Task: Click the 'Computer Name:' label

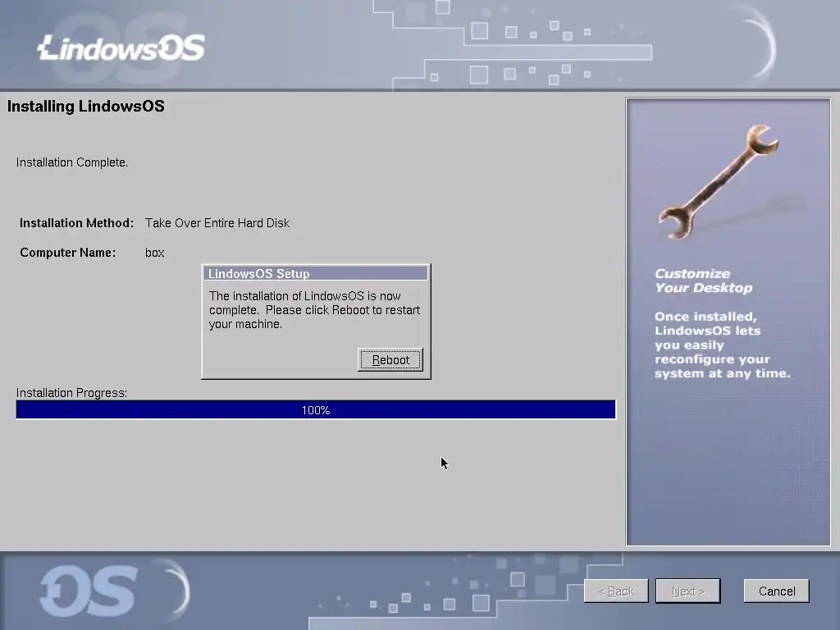Action: click(x=67, y=253)
